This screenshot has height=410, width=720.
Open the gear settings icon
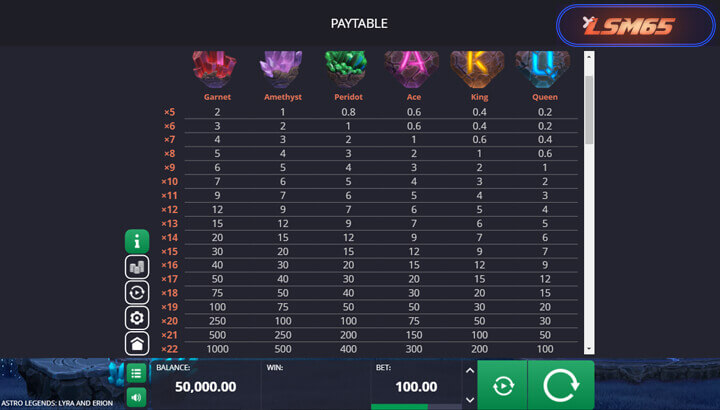137,318
